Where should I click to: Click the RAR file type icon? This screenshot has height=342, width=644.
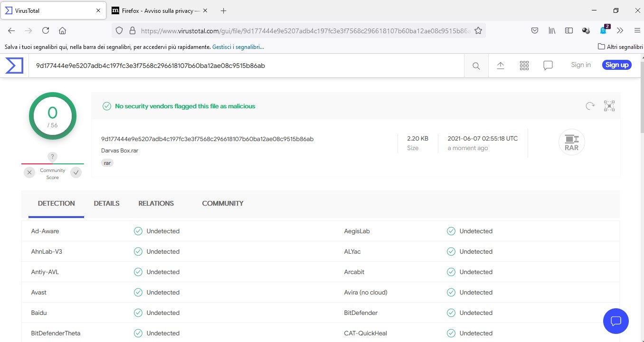click(572, 142)
